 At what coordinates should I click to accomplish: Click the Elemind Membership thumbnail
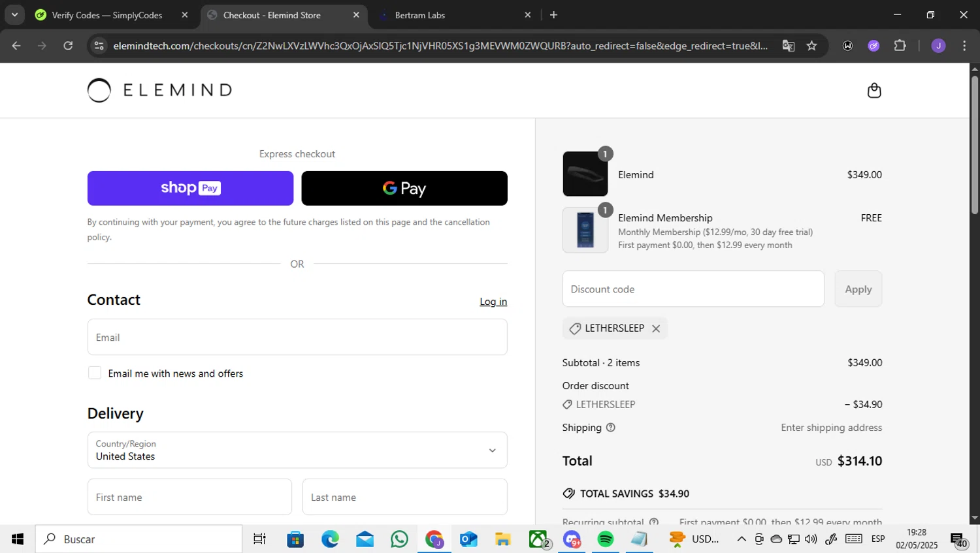click(585, 230)
